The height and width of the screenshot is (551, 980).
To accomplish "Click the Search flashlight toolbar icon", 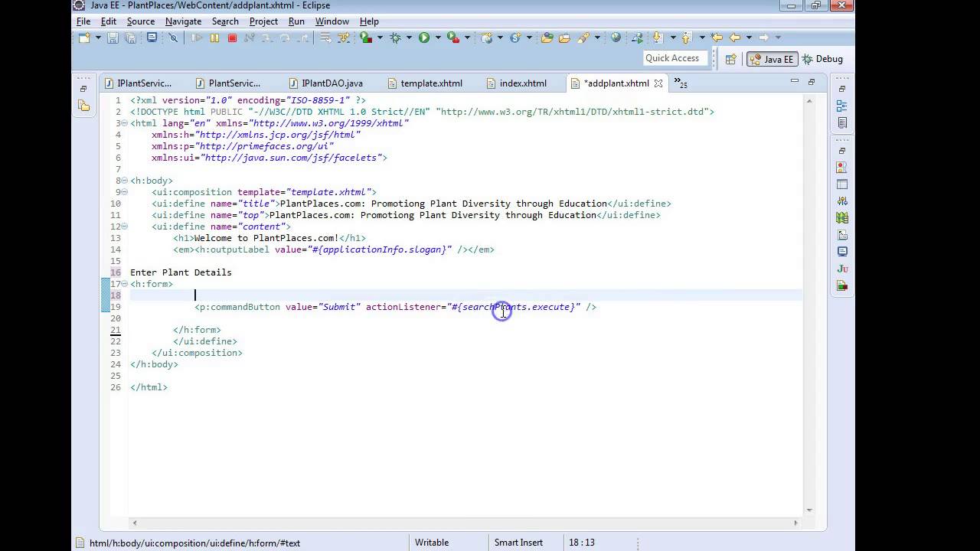I will 583,37.
